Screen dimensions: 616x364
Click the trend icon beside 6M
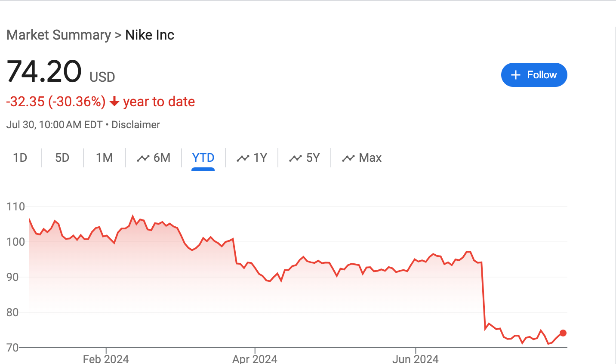tap(143, 158)
